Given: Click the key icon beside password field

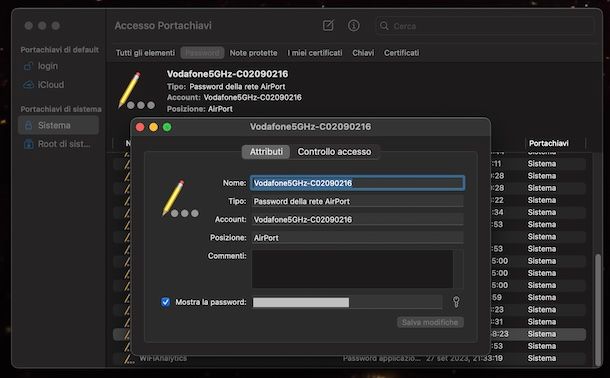Looking at the screenshot, I should 456,302.
